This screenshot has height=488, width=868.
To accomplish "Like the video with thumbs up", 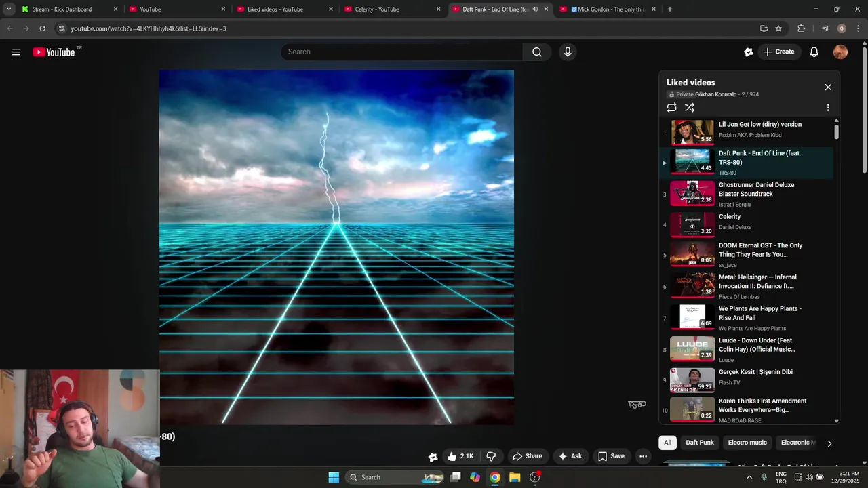I will (460, 456).
